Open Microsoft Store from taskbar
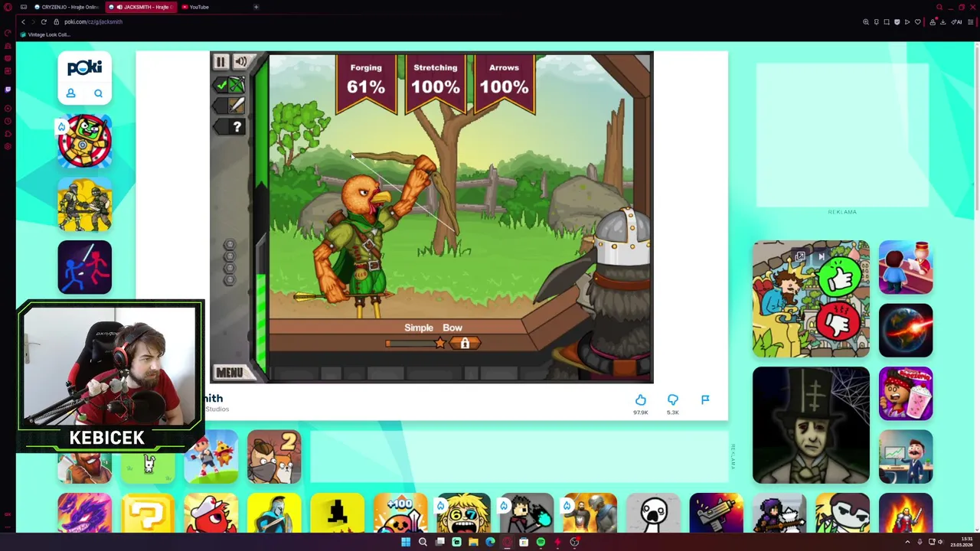The image size is (980, 551). (524, 542)
